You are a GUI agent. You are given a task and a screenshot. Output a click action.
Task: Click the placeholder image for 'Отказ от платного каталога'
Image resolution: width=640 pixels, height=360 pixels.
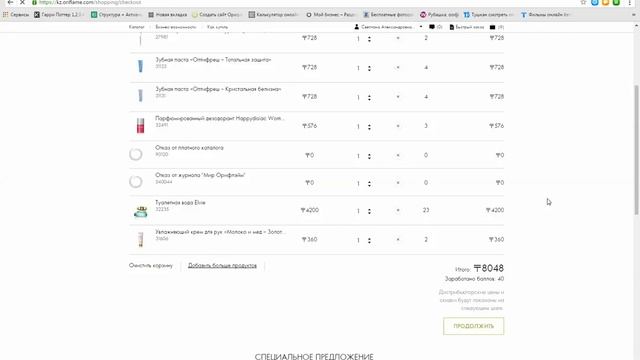(136, 154)
